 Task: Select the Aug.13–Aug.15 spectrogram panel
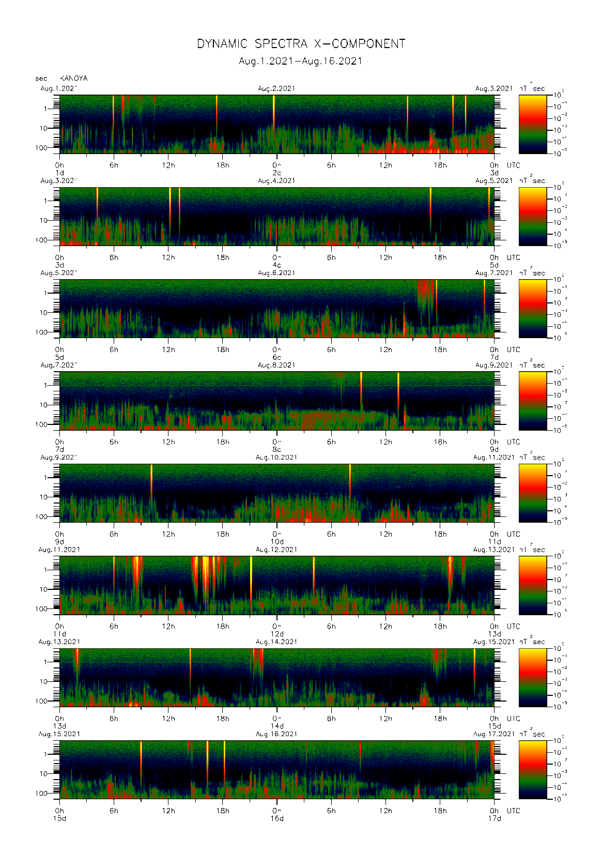point(277,677)
